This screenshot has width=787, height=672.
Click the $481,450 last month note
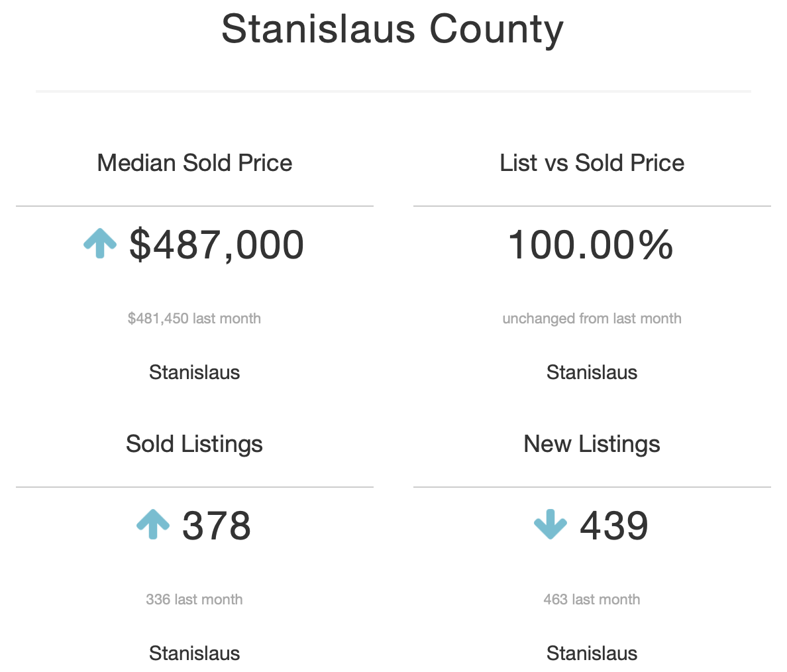(x=194, y=318)
